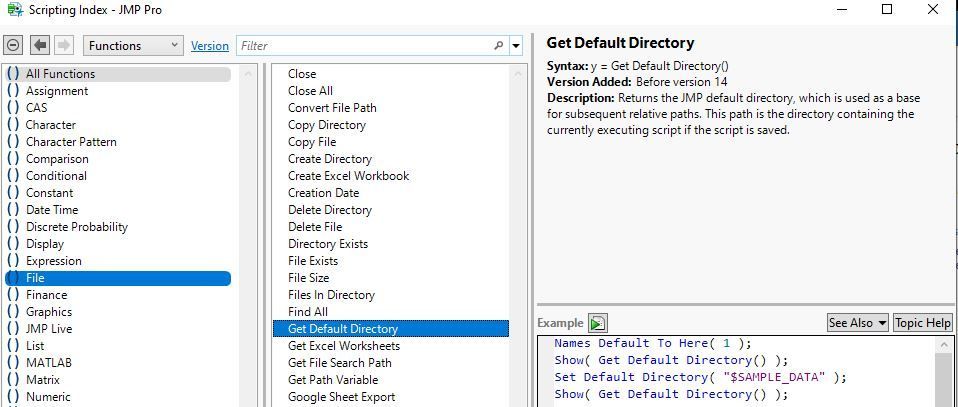The width and height of the screenshot is (958, 407).
Task: Click the back arrow navigation icon
Action: [x=40, y=45]
